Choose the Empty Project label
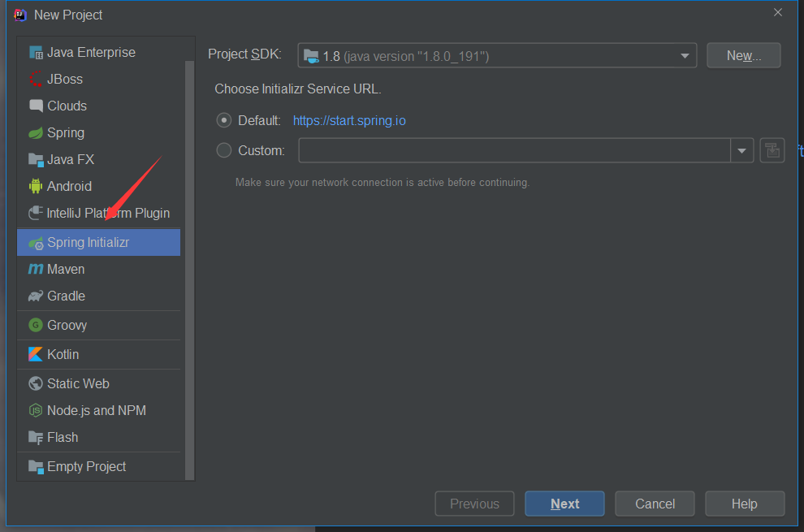Image resolution: width=804 pixels, height=532 pixels. pos(86,466)
